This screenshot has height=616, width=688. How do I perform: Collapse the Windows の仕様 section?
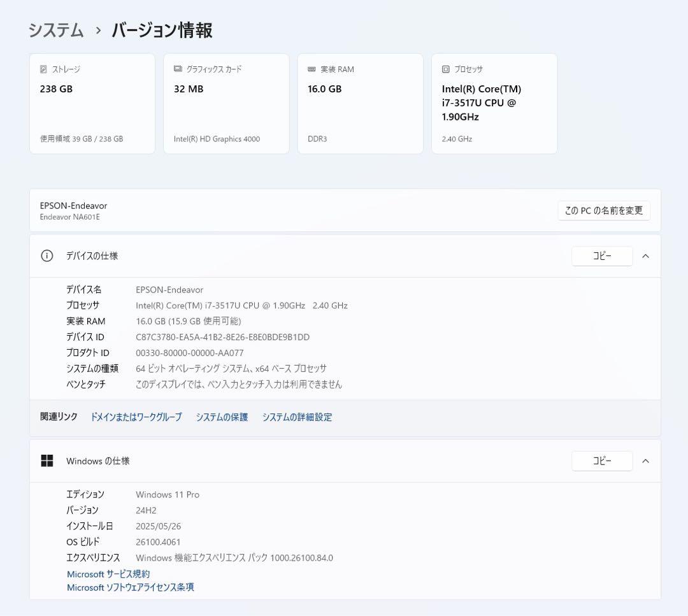click(646, 461)
